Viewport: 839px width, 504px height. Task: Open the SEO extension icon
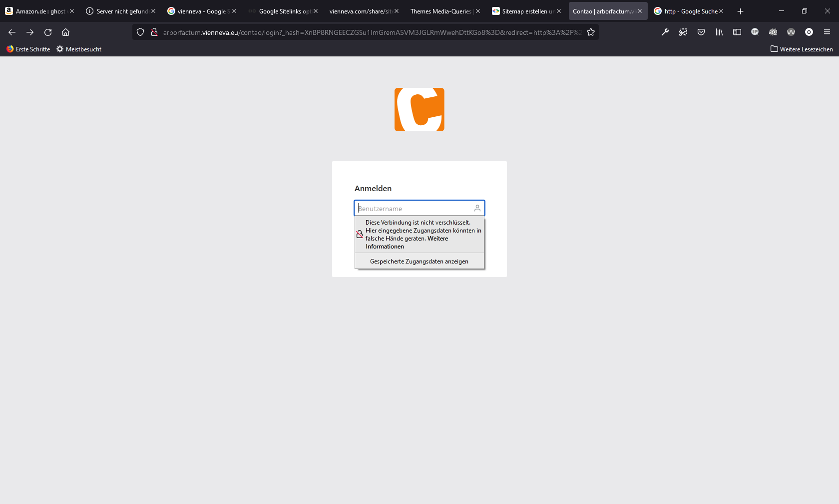[x=773, y=32]
